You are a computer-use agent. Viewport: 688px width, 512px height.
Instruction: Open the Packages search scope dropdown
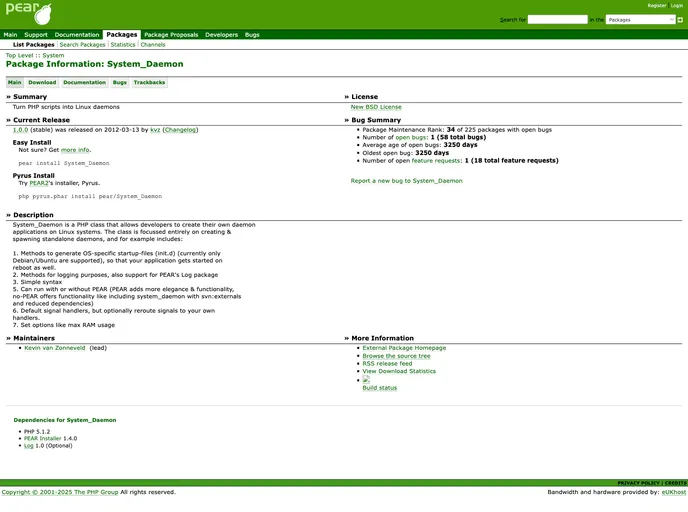coord(640,20)
